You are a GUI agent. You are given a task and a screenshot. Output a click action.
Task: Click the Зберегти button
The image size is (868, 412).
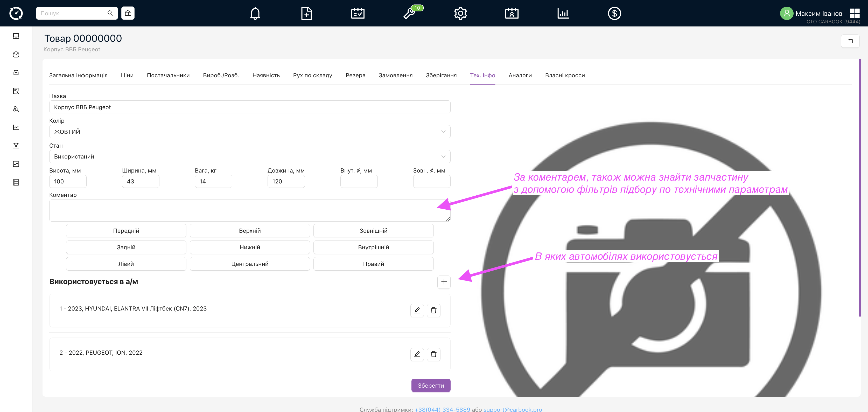pyautogui.click(x=431, y=385)
